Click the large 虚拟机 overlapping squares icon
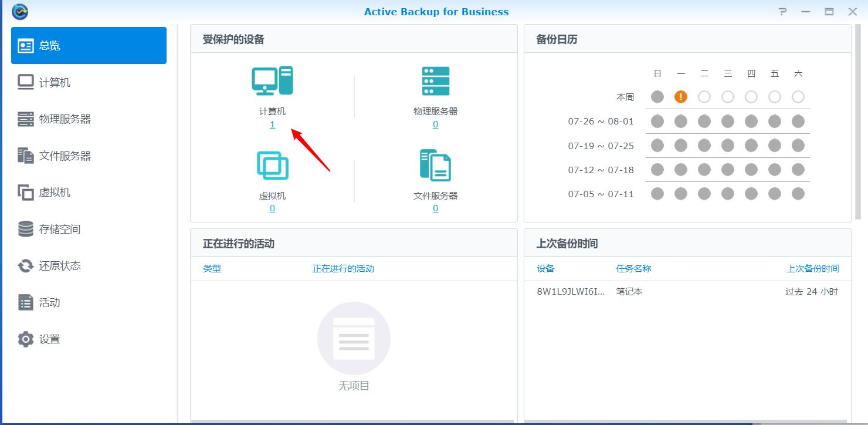This screenshot has height=425, width=868. [273, 166]
